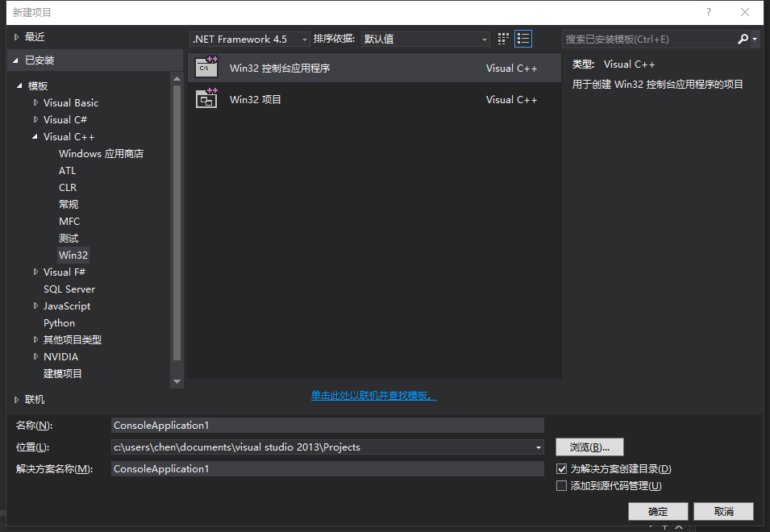The height and width of the screenshot is (532, 770).
Task: Open the 排序依据 默认值 dropdown
Action: coord(426,39)
